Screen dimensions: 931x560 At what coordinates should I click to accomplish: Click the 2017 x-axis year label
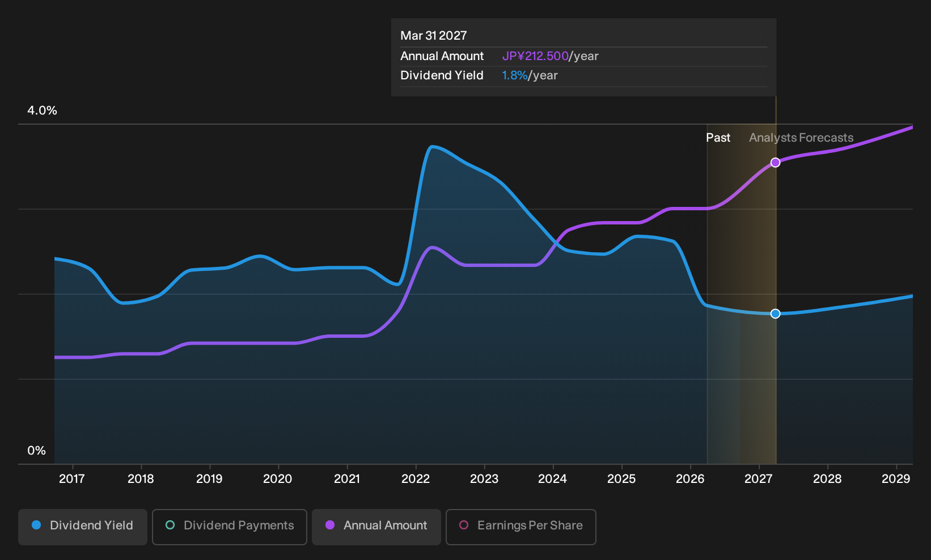tap(72, 479)
